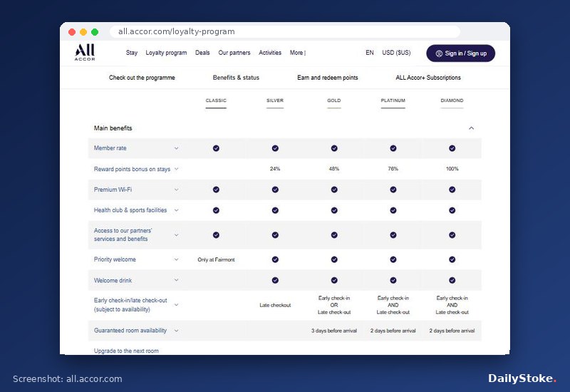Open the Loyalty program menu
The height and width of the screenshot is (392, 570).
coord(166,53)
